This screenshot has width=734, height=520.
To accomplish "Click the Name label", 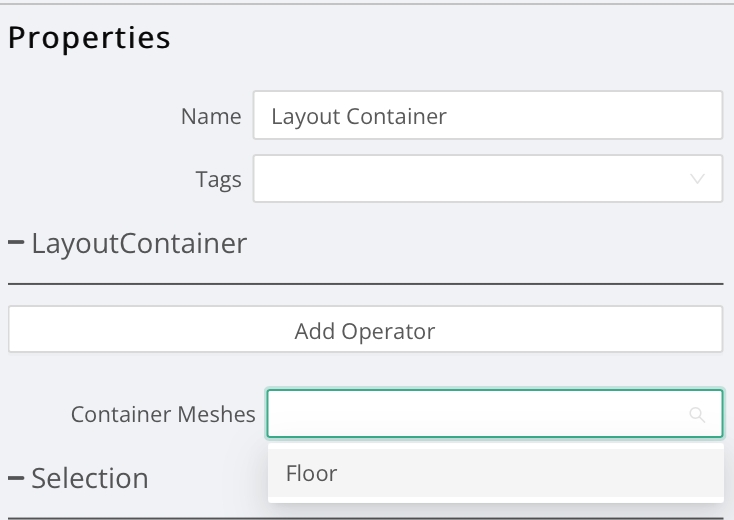I will tap(211, 116).
